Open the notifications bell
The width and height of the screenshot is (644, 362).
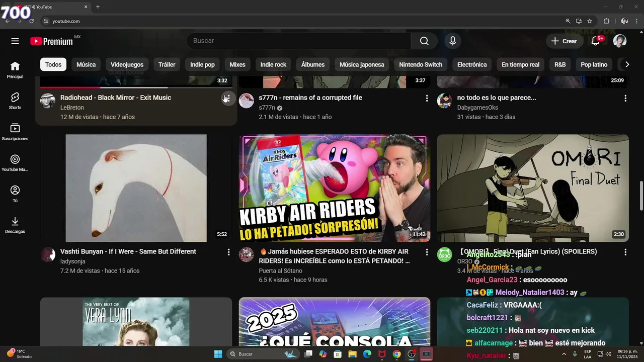coord(596,41)
